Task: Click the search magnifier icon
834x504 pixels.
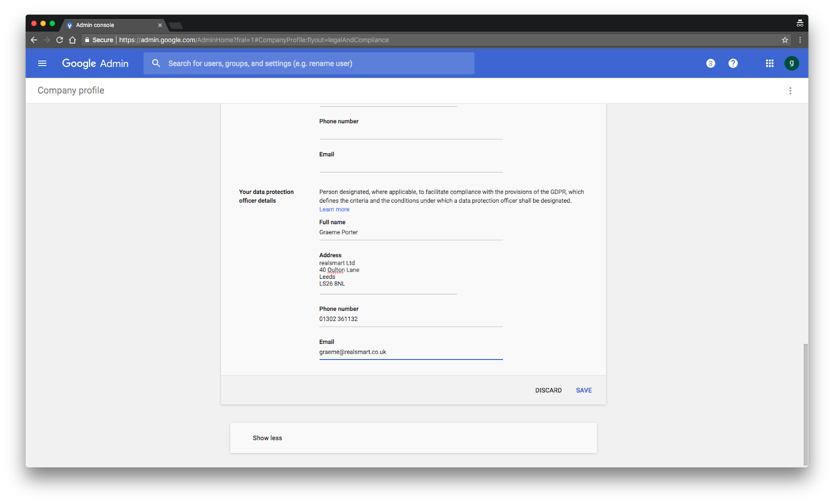Action: (156, 63)
